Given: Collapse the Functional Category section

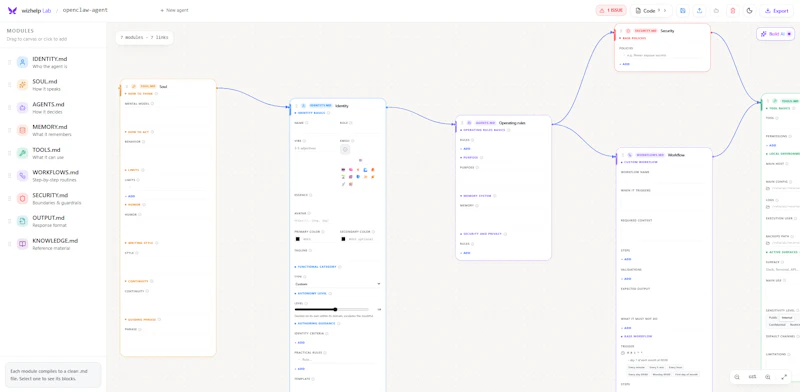Looking at the screenshot, I should [x=316, y=266].
